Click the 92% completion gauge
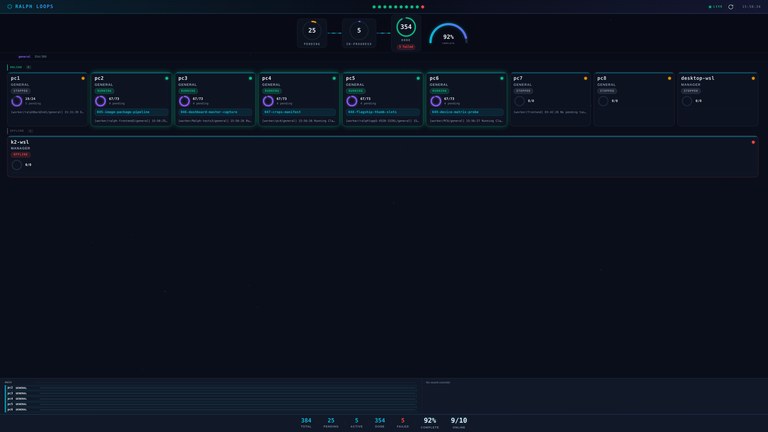Screen dimensions: 768x432 (448, 34)
